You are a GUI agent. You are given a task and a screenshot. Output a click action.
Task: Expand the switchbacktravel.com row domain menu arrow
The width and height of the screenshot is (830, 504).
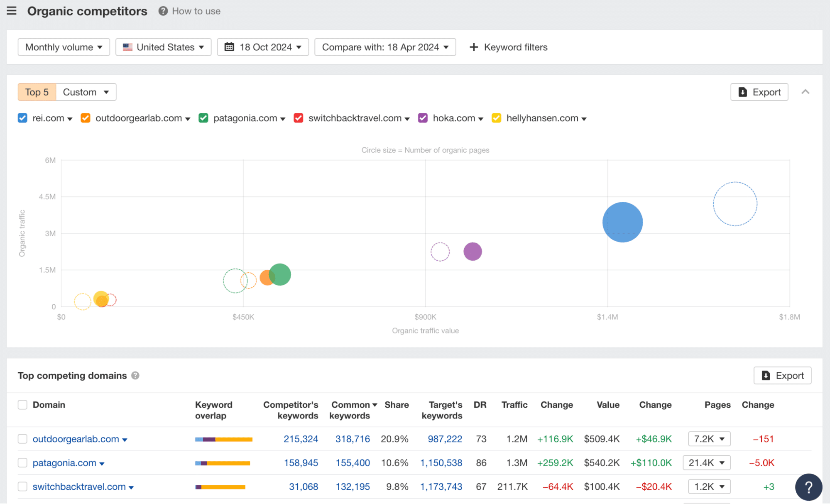131,488
